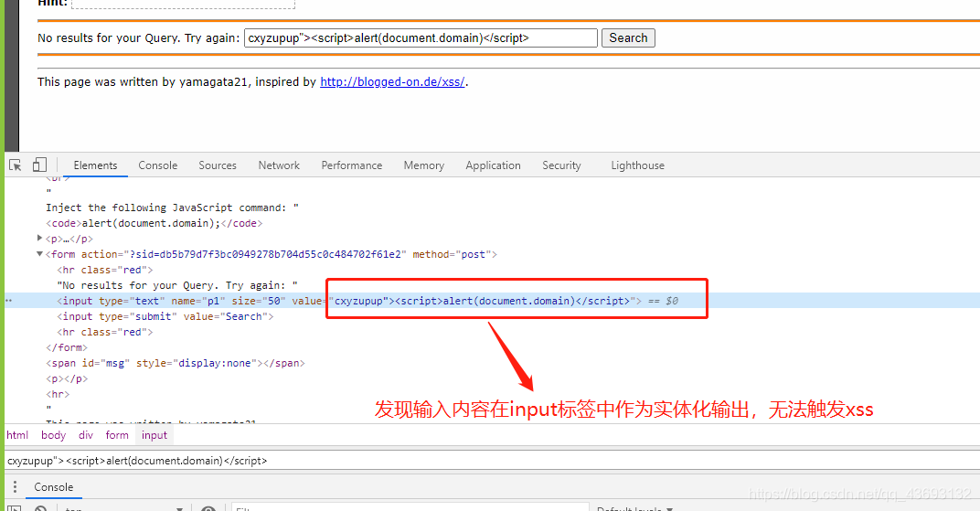980x511 pixels.
Task: Click "Inject the following JavaScript command" text
Action: 172,208
